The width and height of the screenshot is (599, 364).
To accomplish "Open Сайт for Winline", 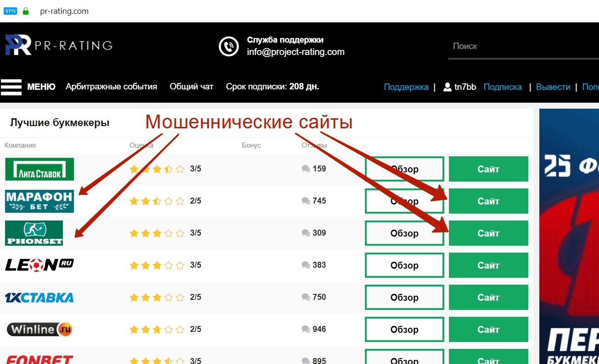I will 488,330.
